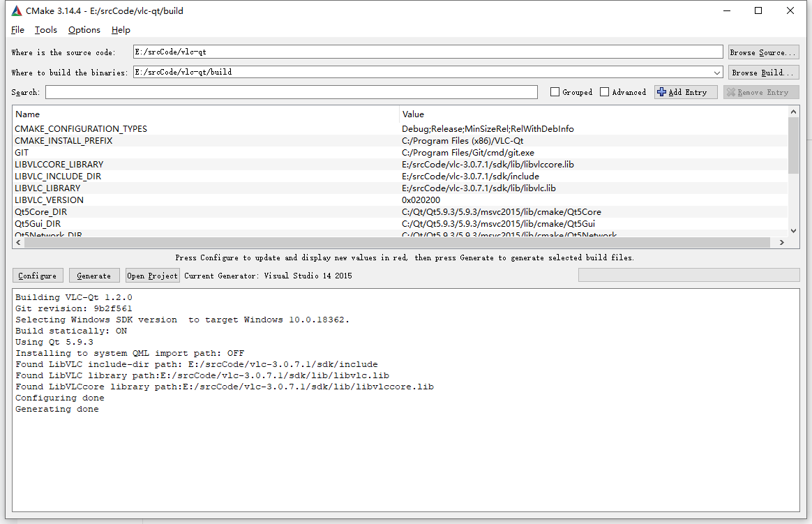The width and height of the screenshot is (812, 524).
Task: Select the CMAKE_CONFIGURATION_TYPES entry
Action: [x=81, y=129]
